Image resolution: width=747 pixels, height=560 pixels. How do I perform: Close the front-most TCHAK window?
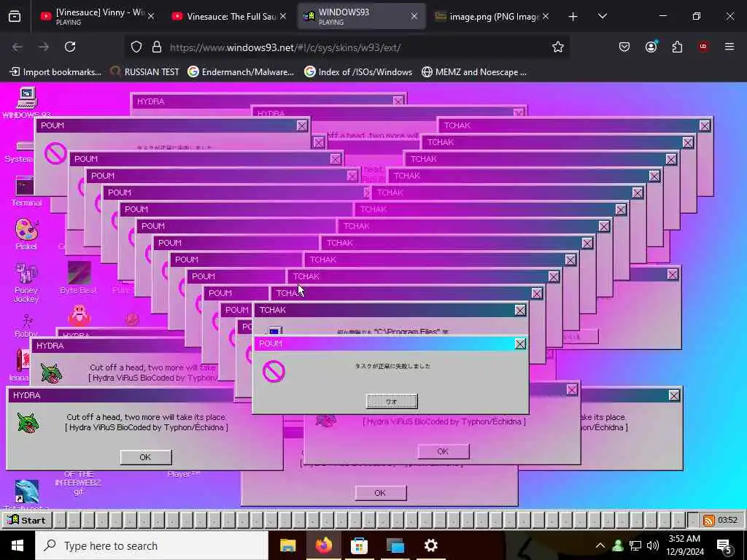point(519,311)
